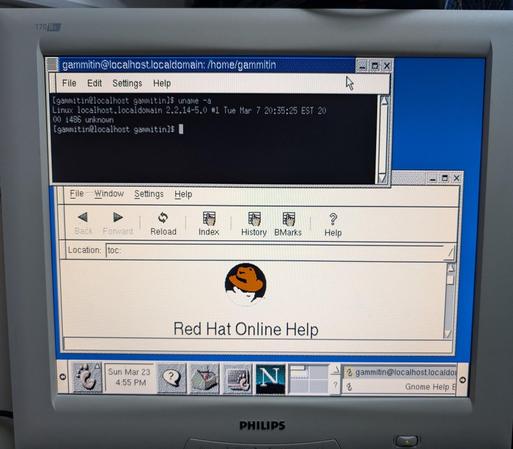Click the desk guide pager workspace grid
The width and height of the screenshot is (513, 449).
point(309,379)
